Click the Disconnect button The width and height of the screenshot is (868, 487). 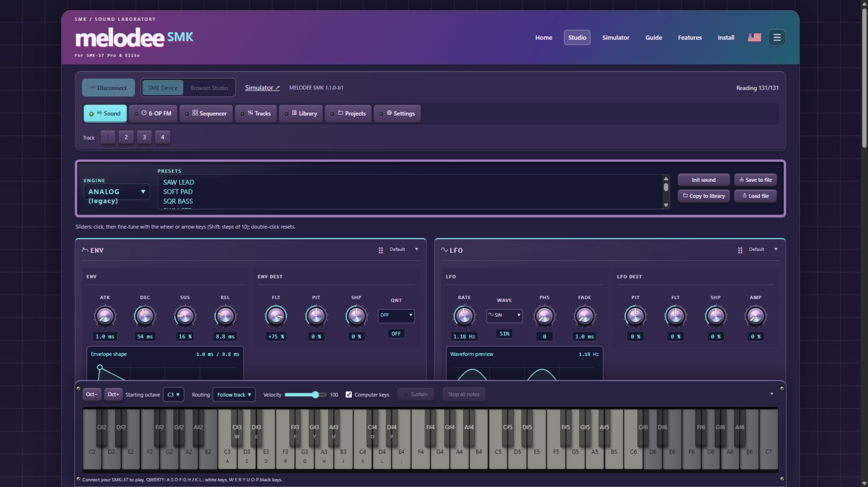(108, 88)
